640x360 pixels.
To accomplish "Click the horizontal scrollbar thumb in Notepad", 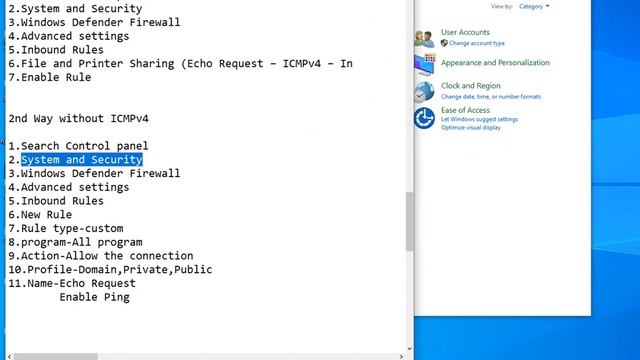I will 56,357.
